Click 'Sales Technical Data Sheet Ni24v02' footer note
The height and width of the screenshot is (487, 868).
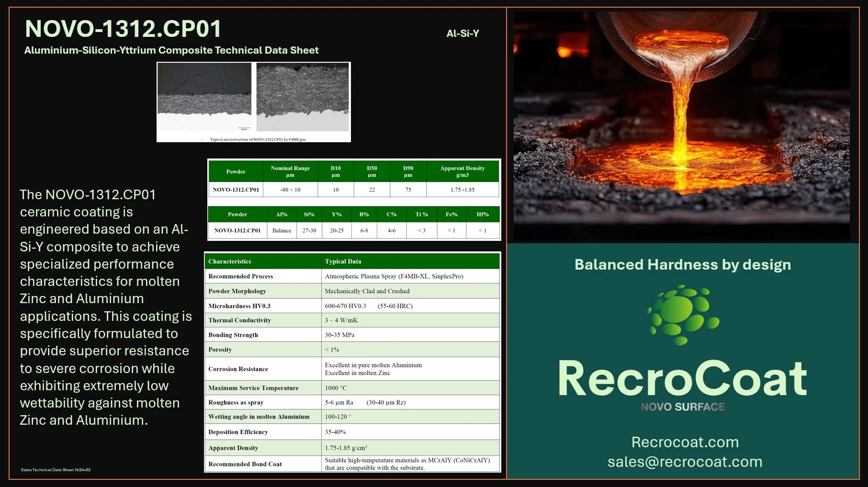pos(56,470)
